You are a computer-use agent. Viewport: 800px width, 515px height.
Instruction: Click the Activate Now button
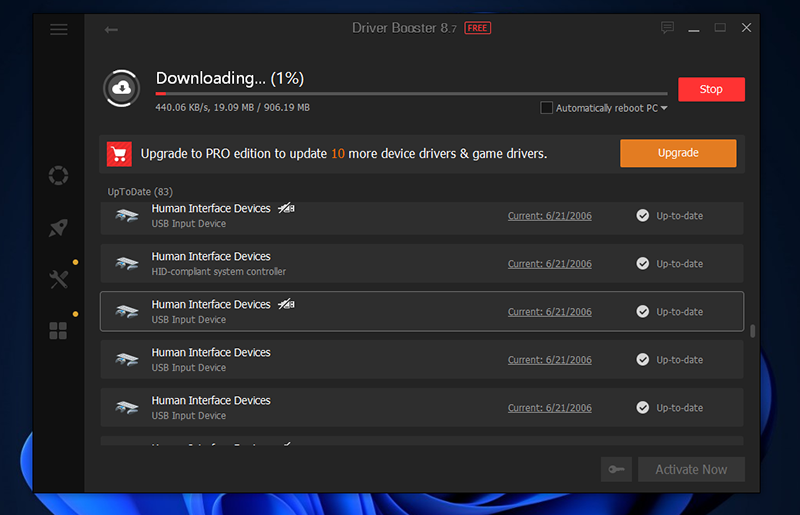coord(691,469)
